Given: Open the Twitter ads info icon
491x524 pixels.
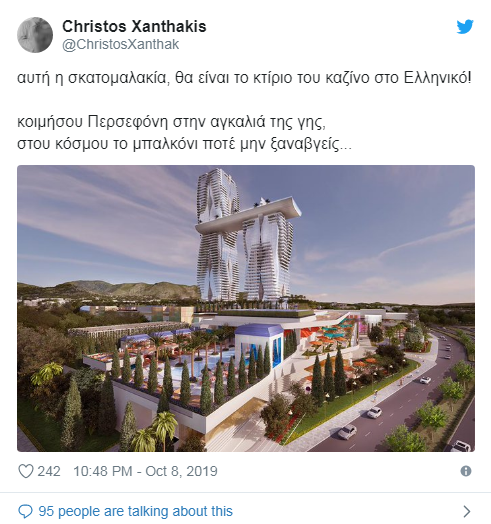Looking at the screenshot, I should 466,471.
